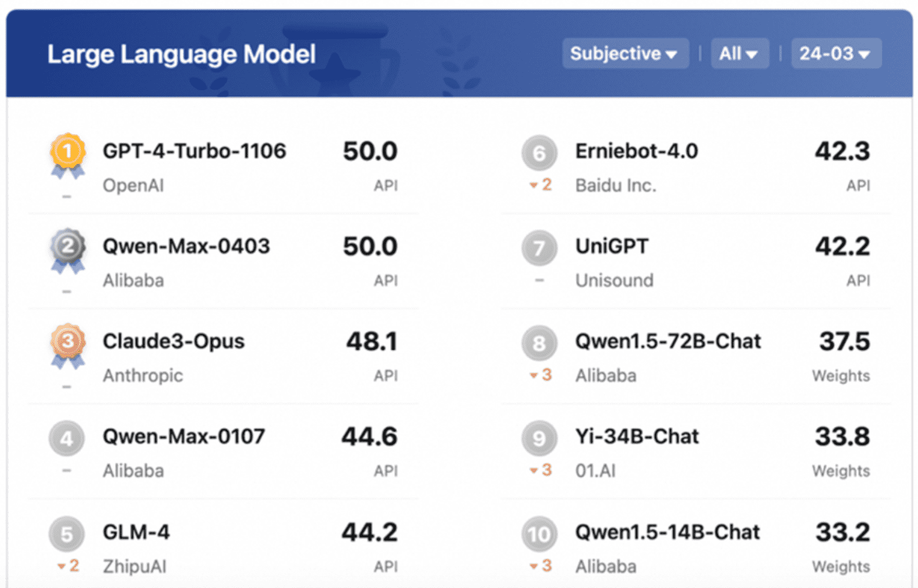Screen dimensions: 918x588
Task: Click the Large Language Model header title
Action: pos(182,54)
